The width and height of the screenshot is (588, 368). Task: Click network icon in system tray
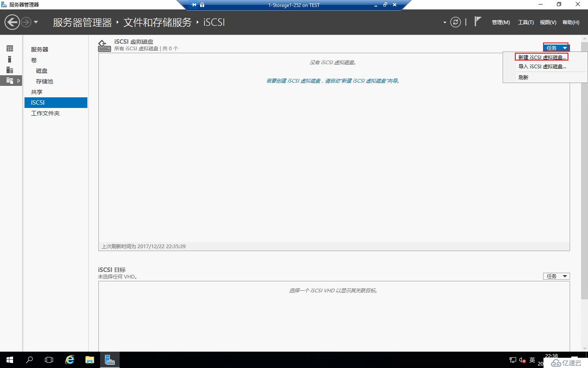(x=512, y=360)
